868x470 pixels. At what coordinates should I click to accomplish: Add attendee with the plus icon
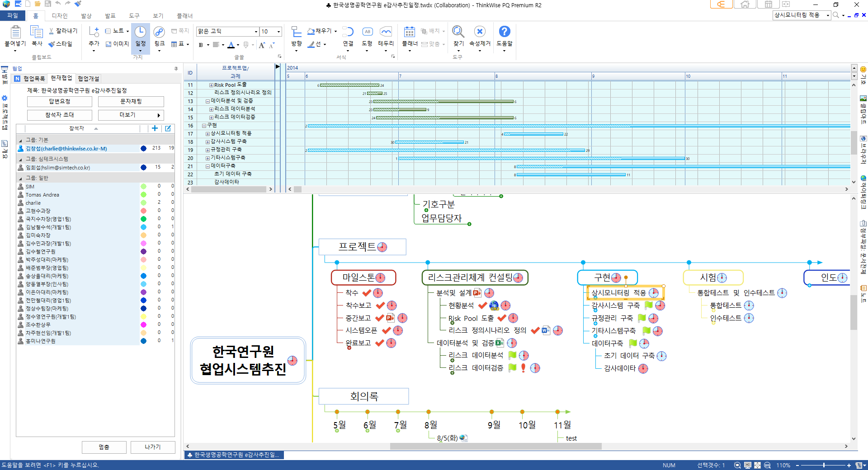tap(155, 128)
